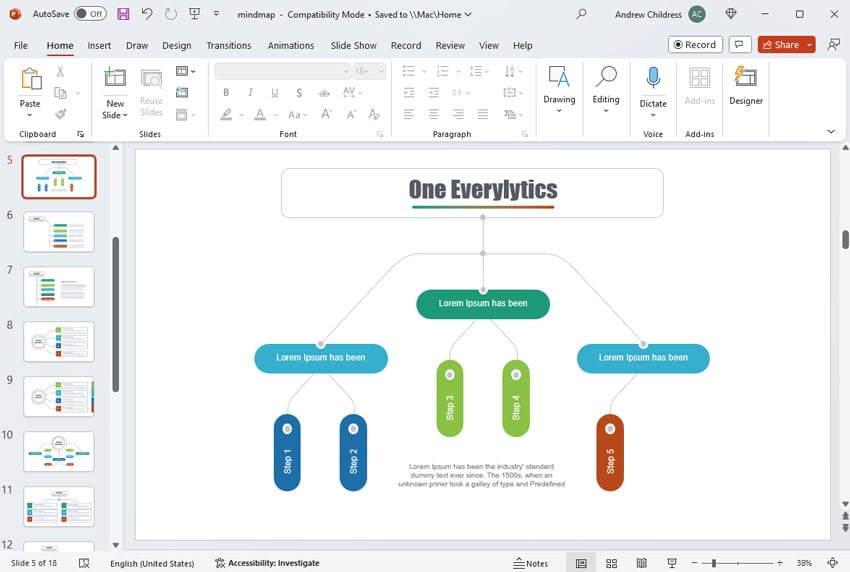Toggle the Notes pane in status bar
The width and height of the screenshot is (850, 572).
[x=531, y=563]
